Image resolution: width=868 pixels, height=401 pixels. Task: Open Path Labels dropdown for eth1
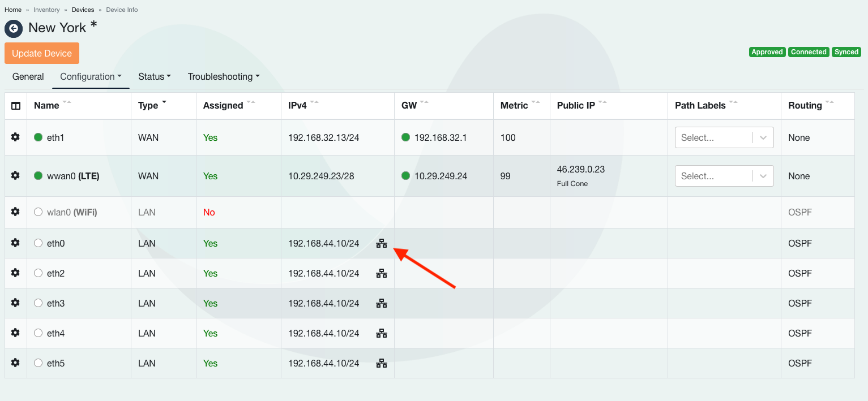tap(724, 137)
